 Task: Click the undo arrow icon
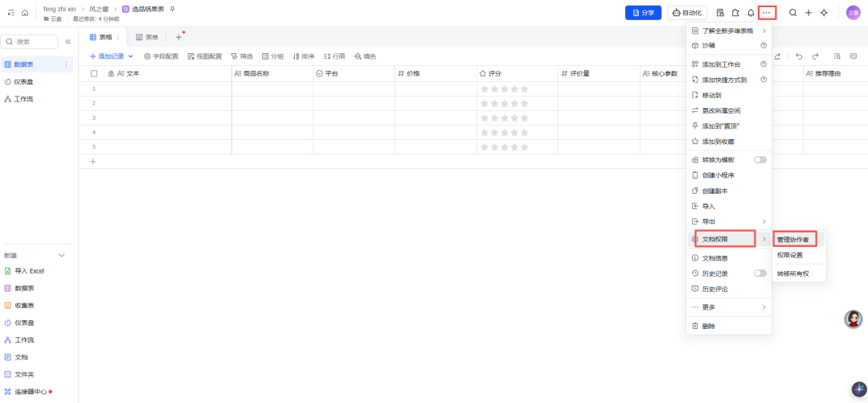[799, 56]
